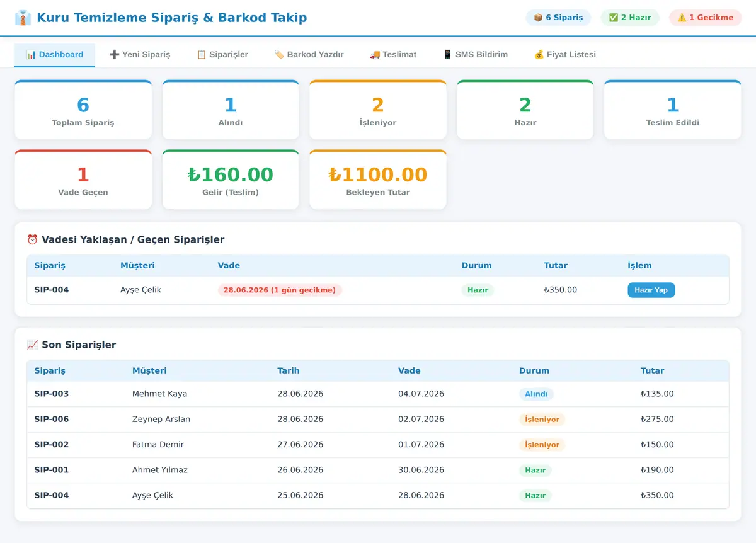
Task: Open the Siparişler tab
Action: coord(222,55)
